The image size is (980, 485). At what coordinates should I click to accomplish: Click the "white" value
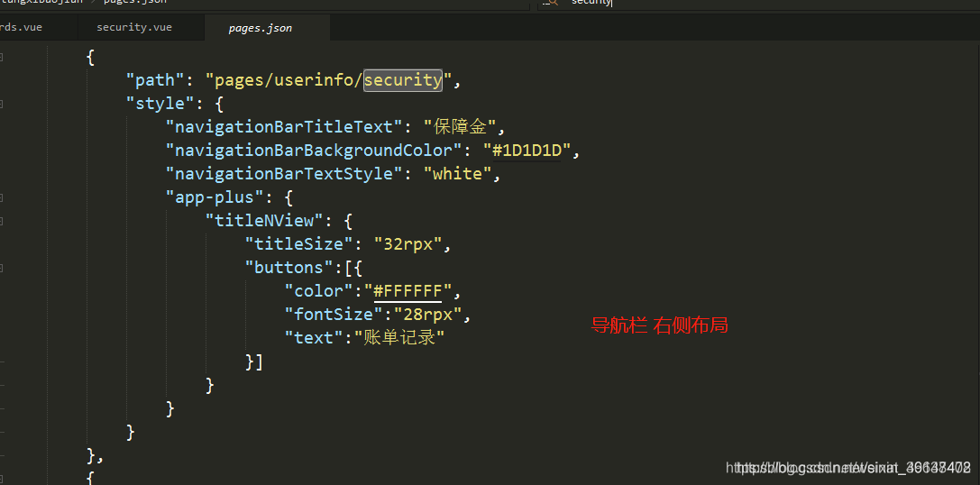click(458, 174)
